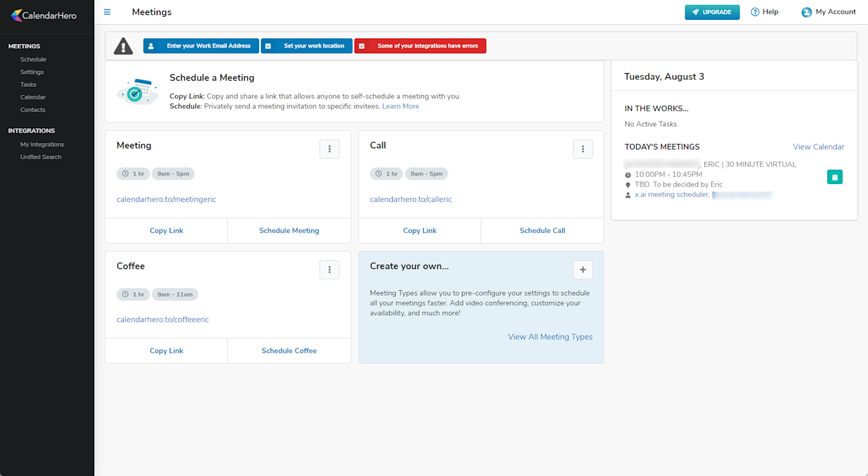The height and width of the screenshot is (476, 868).
Task: Open the Call card three-dot menu
Action: pos(583,149)
